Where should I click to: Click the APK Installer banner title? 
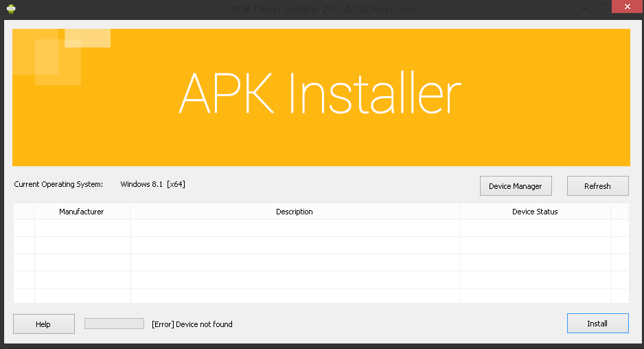(320, 94)
